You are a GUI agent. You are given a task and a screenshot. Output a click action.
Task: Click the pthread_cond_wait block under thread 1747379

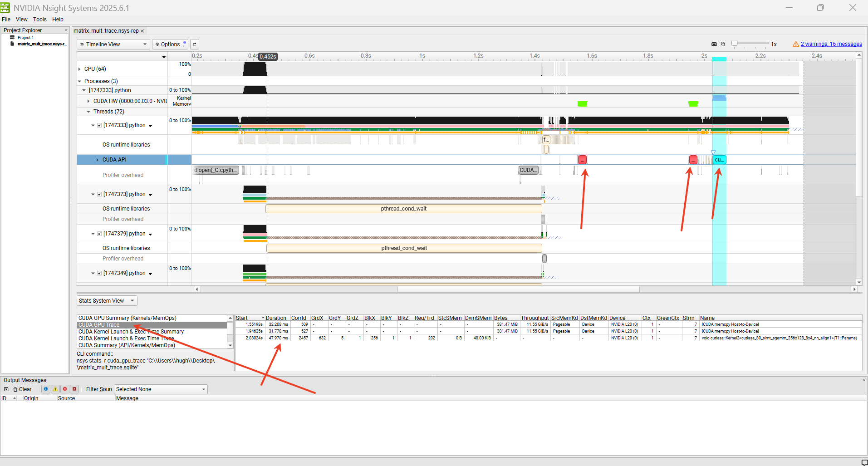(x=404, y=248)
